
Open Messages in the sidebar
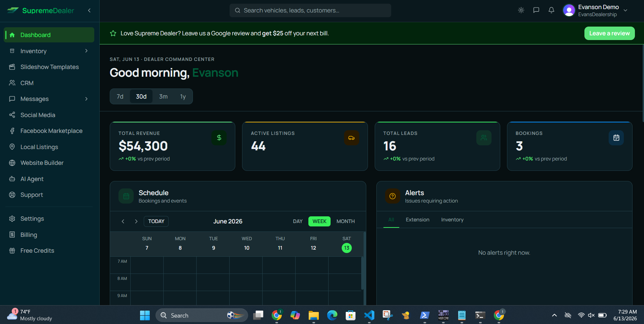click(x=49, y=99)
